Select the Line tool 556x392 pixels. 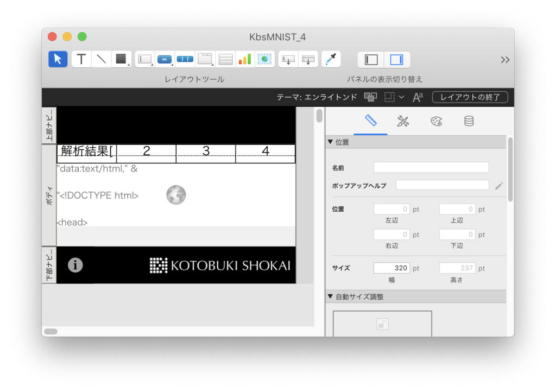click(x=102, y=59)
